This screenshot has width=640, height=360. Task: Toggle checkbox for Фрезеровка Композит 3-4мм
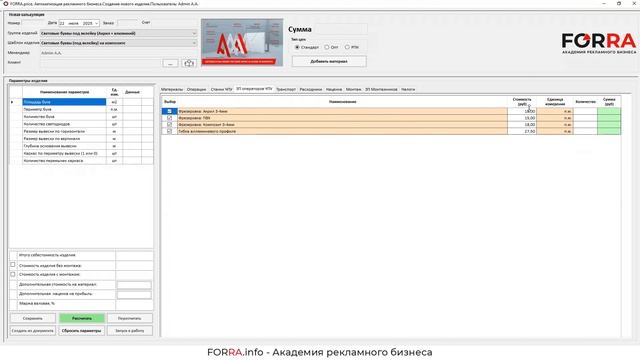point(169,124)
